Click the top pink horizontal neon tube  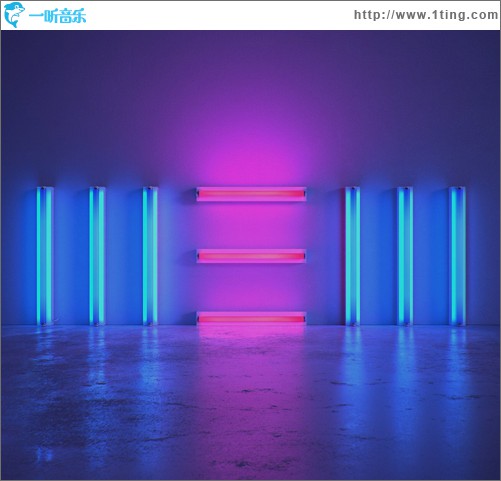tap(251, 194)
